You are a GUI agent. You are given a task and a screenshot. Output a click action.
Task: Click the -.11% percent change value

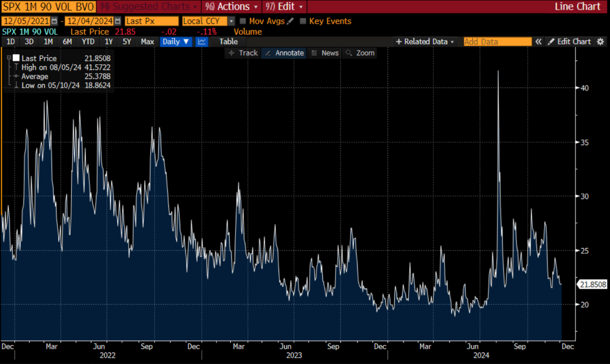point(207,32)
